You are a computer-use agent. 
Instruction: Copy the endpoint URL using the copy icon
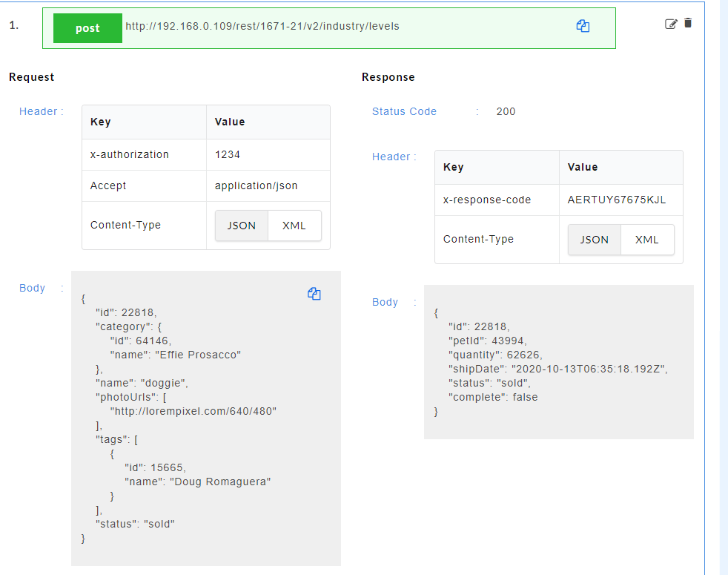coord(583,26)
